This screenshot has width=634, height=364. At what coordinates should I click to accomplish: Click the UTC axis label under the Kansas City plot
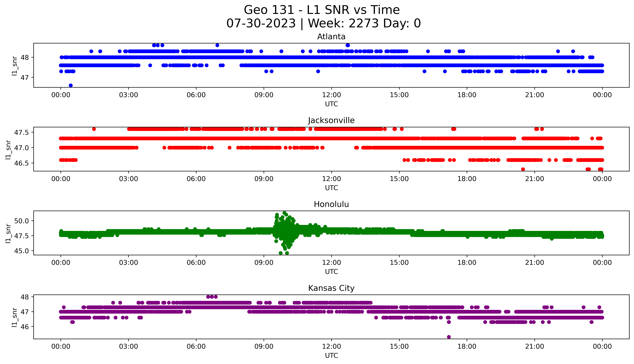pos(331,355)
